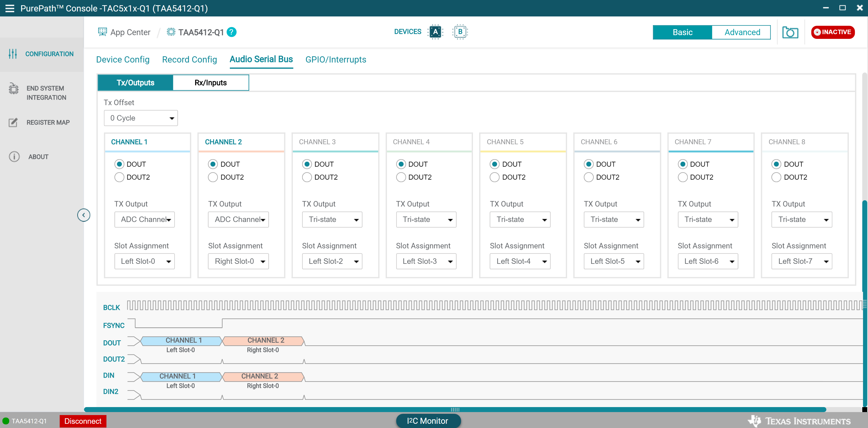
Task: Click the CHANNEL 2 block on DOUT timeline
Action: click(264, 341)
